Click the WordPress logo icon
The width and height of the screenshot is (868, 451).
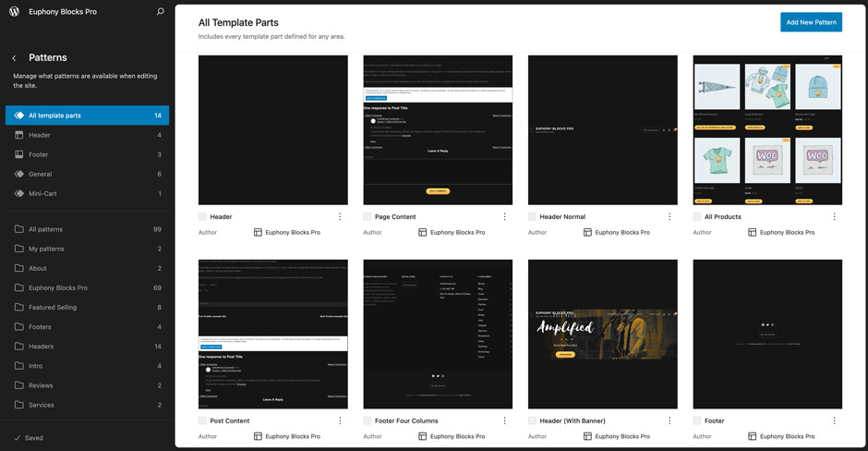(x=14, y=12)
